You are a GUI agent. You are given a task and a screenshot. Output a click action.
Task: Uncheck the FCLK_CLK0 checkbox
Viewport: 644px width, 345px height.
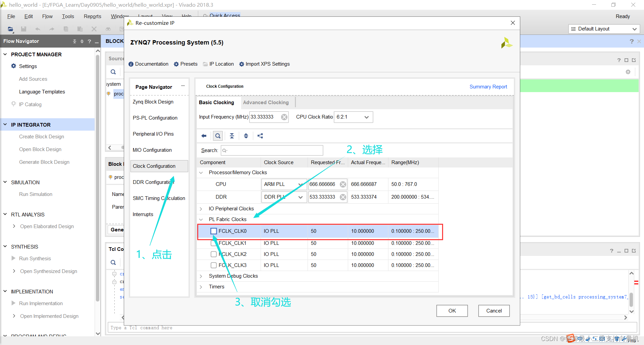214,231
